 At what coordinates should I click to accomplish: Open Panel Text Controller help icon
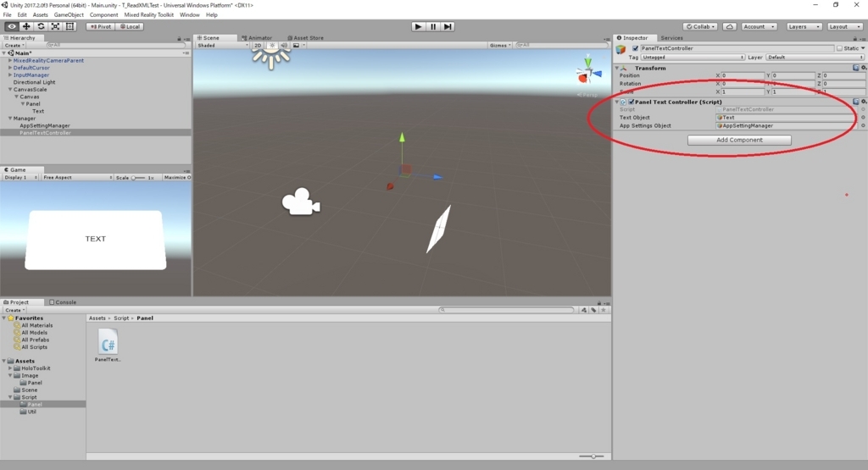[856, 102]
